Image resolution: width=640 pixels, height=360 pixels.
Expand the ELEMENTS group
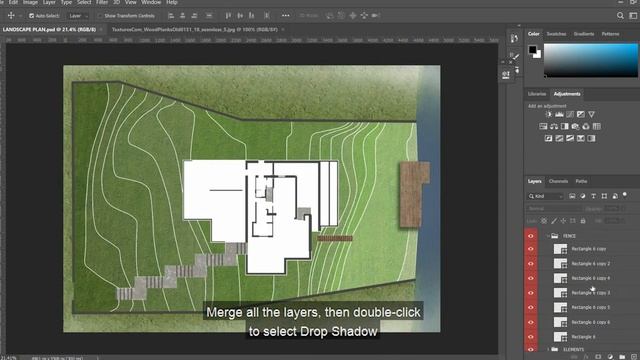pos(548,349)
